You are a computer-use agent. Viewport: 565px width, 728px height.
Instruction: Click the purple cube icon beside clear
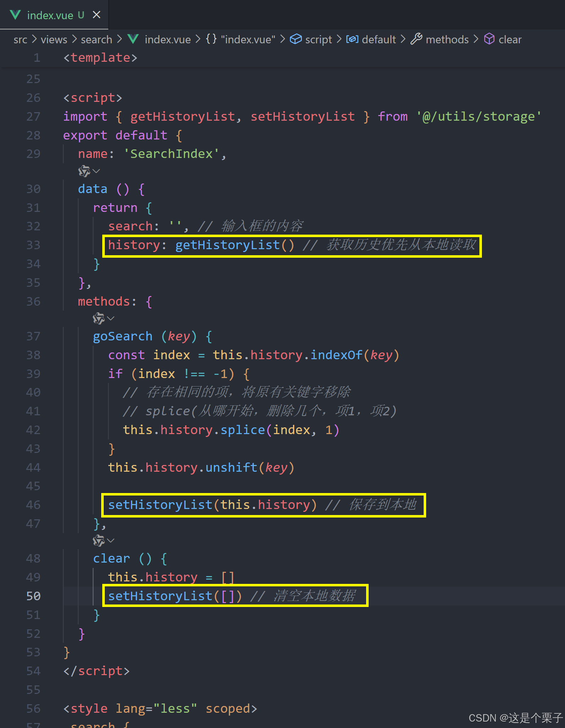pyautogui.click(x=489, y=39)
